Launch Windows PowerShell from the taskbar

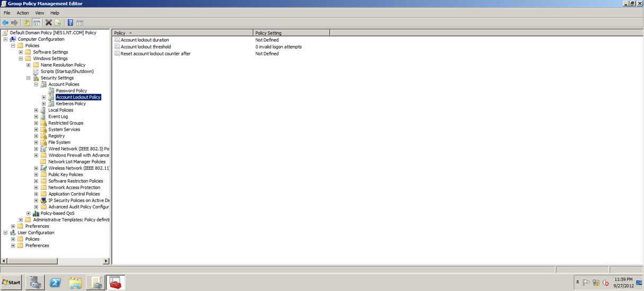tap(55, 283)
